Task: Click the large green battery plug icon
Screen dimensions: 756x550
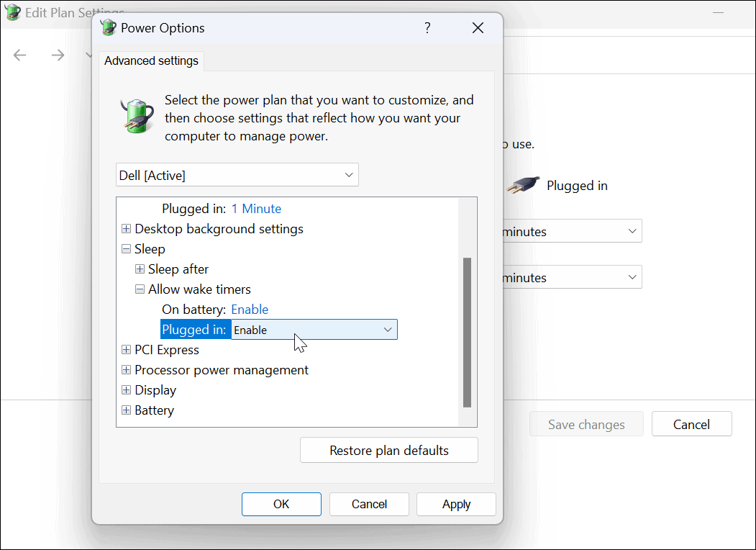Action: [136, 115]
